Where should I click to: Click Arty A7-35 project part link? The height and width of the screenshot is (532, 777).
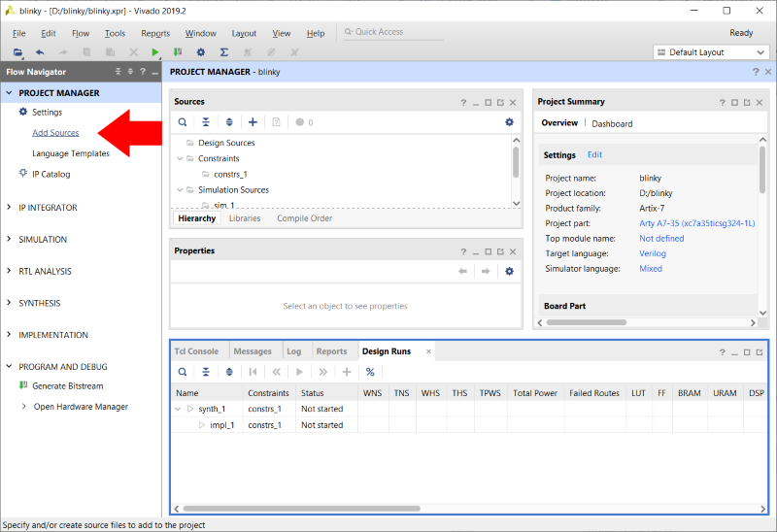point(697,223)
